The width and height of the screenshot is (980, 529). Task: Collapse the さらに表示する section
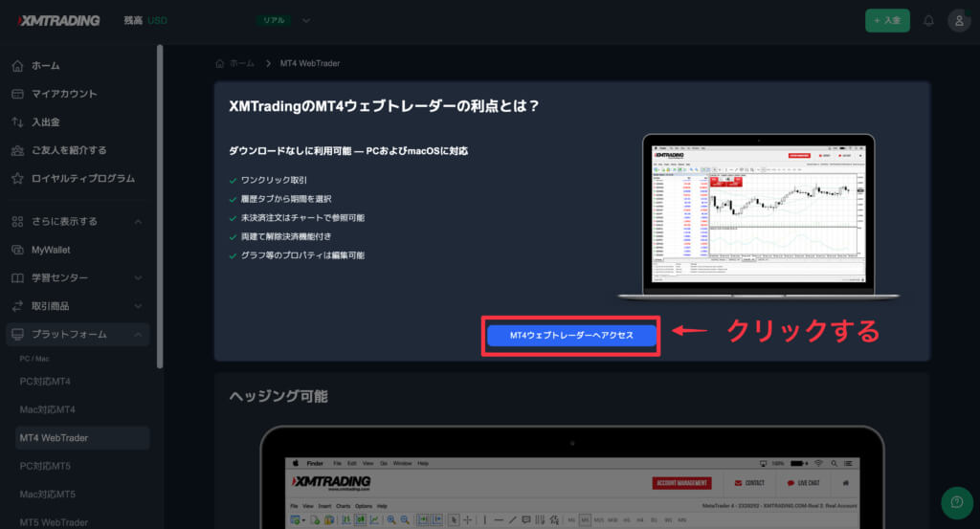pyautogui.click(x=138, y=222)
